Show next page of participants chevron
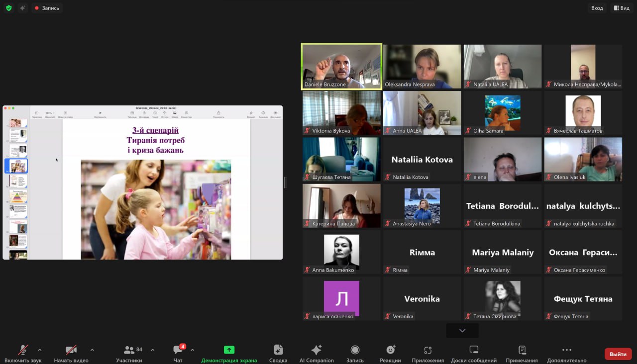Screen dimensions: 637x364 point(462,331)
